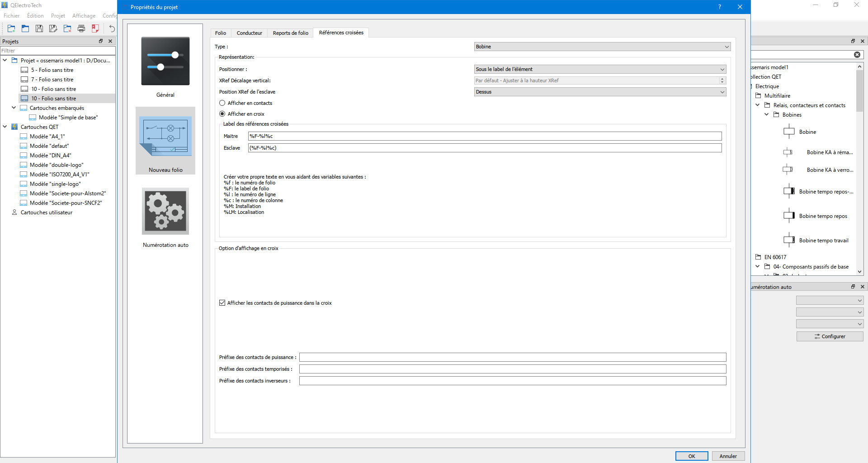The height and width of the screenshot is (463, 868).
Task: Open the first Numérotation auto dropdown
Action: [830, 300]
